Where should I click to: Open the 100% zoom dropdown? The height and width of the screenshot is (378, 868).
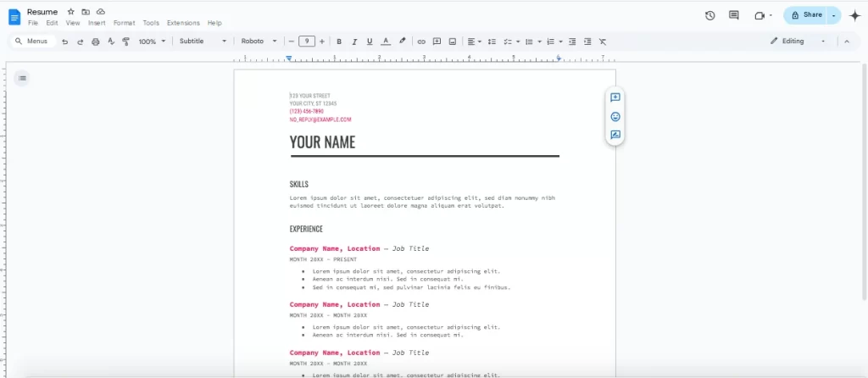(x=152, y=42)
